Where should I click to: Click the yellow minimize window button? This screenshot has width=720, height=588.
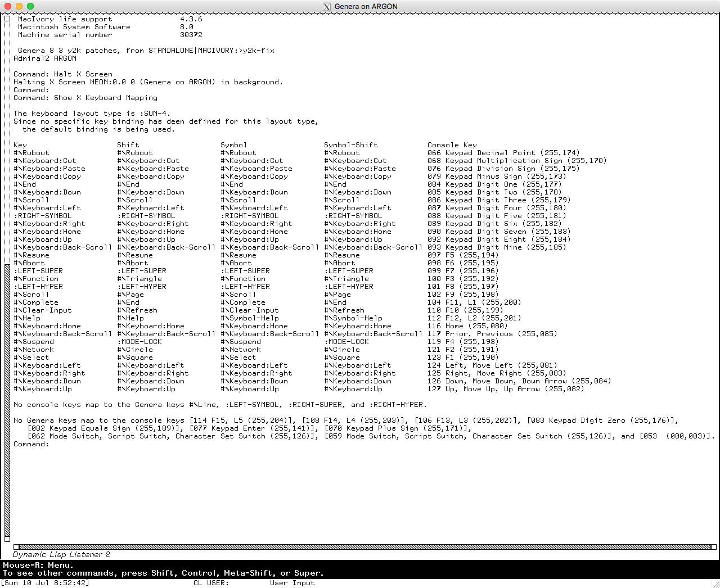tap(19, 6)
